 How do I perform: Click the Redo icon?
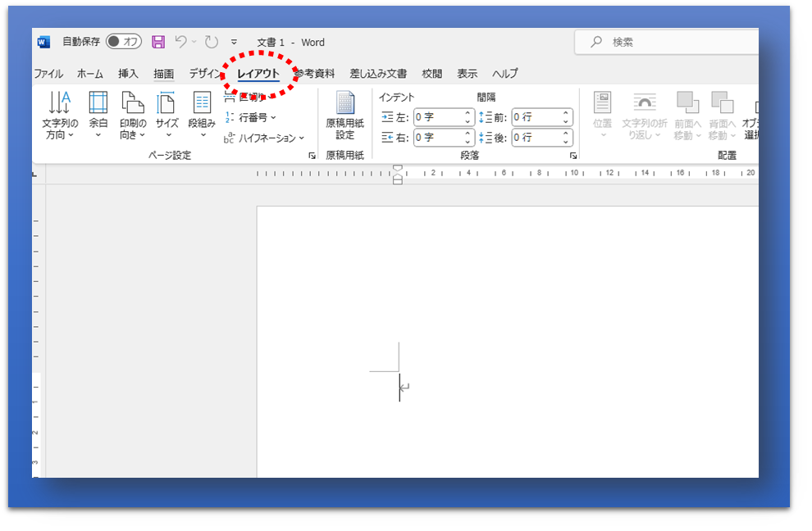click(212, 42)
